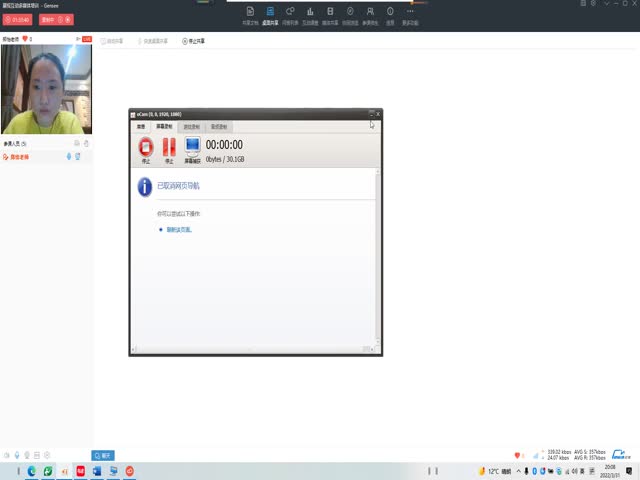Viewport: 640px width, 480px height.
Task: Open the 设置 settings icon in top toolbar
Action: (390, 14)
